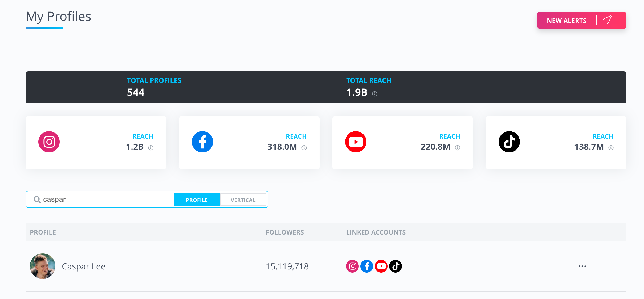Open the Facebook reach card icon
644x299 pixels.
[x=202, y=142]
